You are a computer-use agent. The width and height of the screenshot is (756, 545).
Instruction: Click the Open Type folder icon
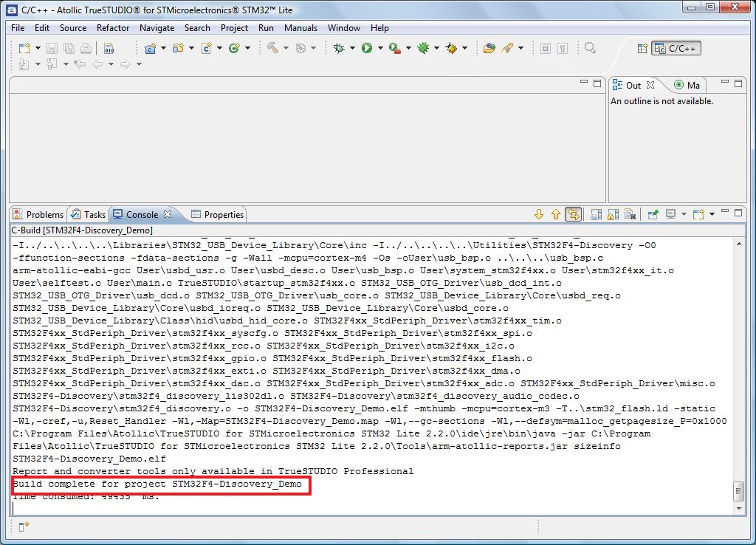point(489,48)
